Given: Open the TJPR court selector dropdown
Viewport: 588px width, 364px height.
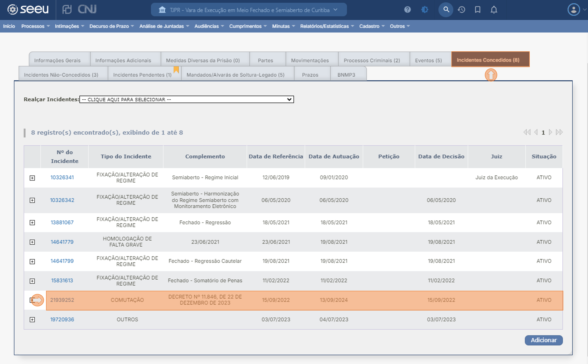Looking at the screenshot, I should [249, 10].
